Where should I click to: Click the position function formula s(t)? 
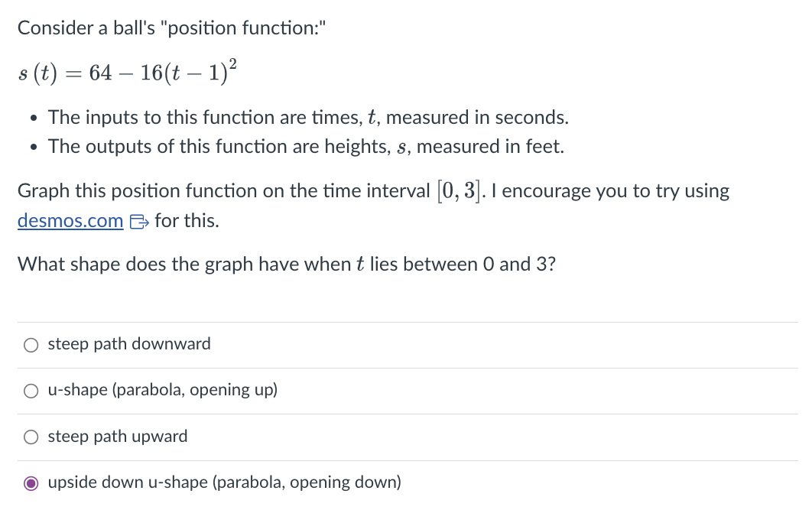(126, 71)
